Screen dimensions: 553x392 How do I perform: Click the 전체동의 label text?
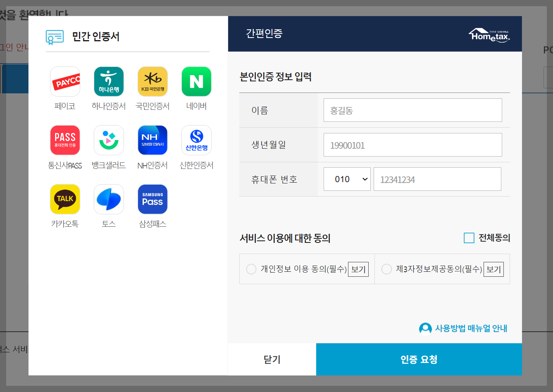pos(494,238)
